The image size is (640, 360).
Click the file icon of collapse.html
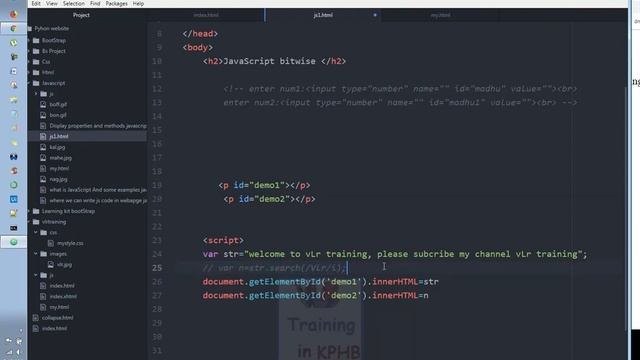(x=36, y=318)
